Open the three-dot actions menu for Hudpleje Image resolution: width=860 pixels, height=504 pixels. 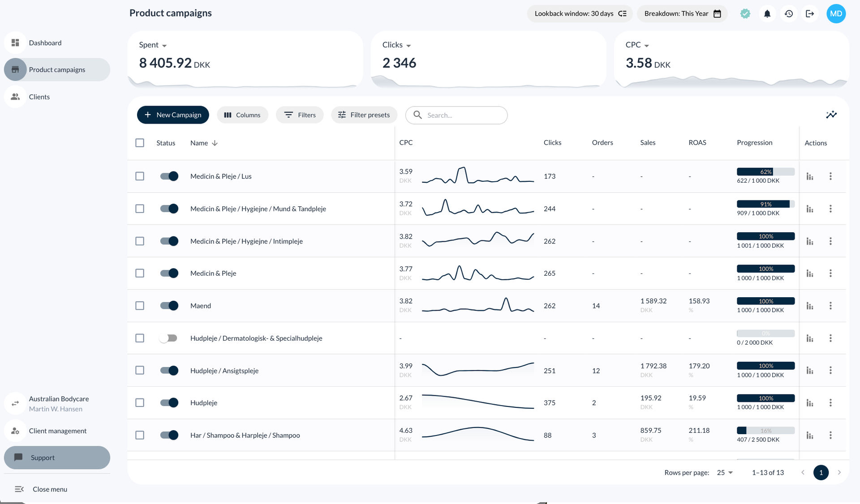pos(831,402)
